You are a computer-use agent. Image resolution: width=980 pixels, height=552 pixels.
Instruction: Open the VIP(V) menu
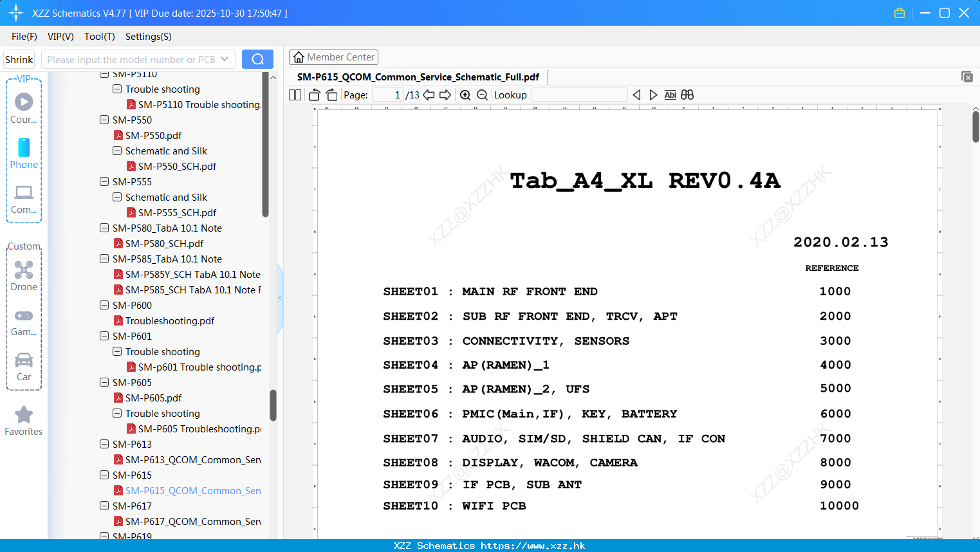click(60, 37)
